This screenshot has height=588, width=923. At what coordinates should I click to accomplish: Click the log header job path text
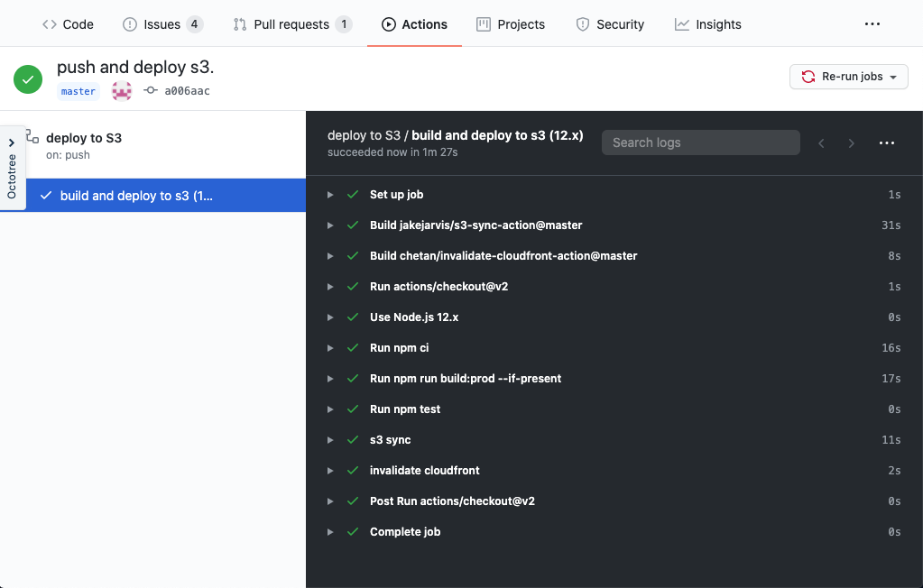click(455, 135)
